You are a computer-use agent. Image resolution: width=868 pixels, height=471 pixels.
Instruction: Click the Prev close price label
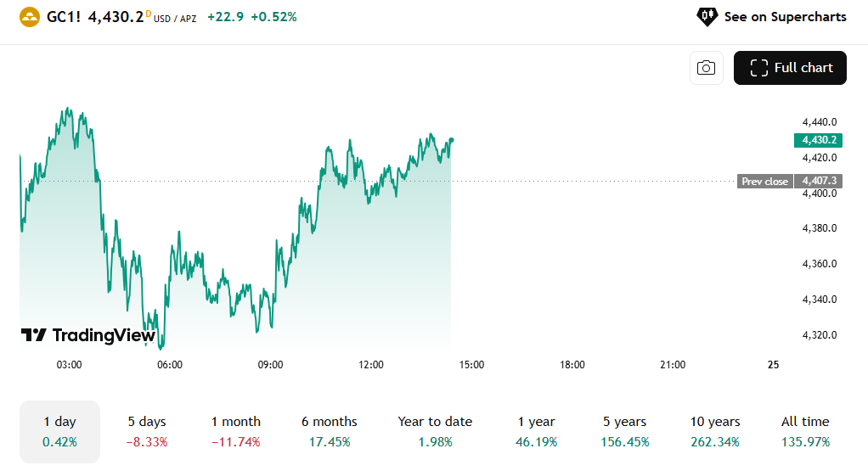point(764,181)
